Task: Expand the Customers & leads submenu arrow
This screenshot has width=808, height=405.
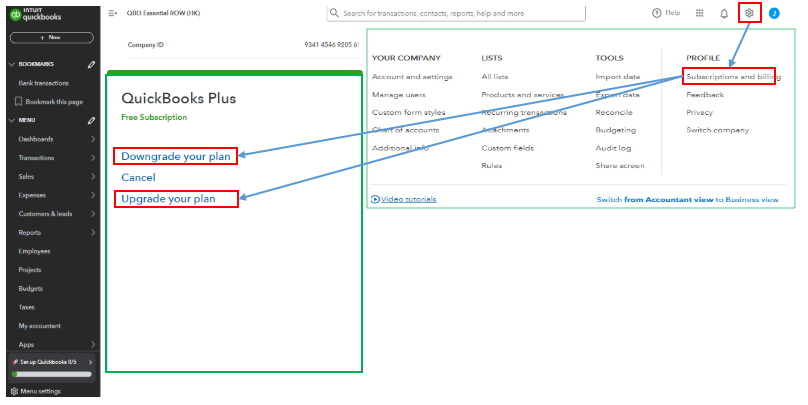Action: pyautogui.click(x=93, y=214)
